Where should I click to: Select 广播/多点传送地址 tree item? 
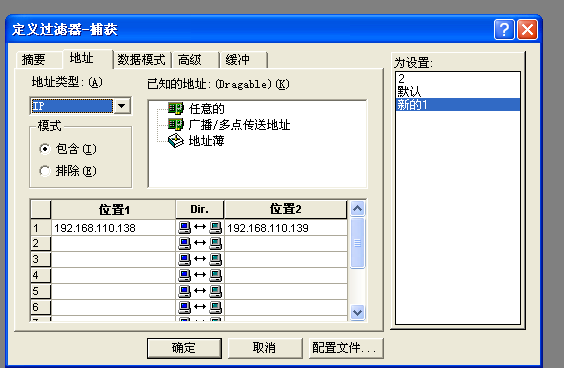(239, 124)
